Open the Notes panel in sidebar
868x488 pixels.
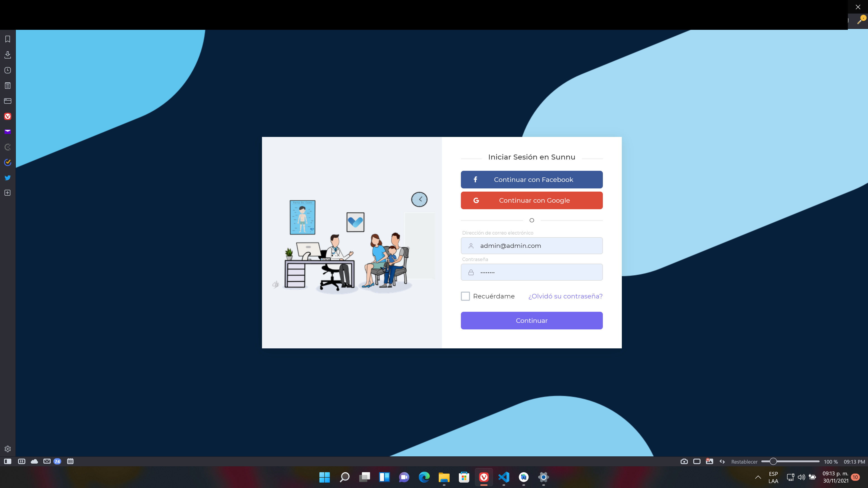[7, 86]
